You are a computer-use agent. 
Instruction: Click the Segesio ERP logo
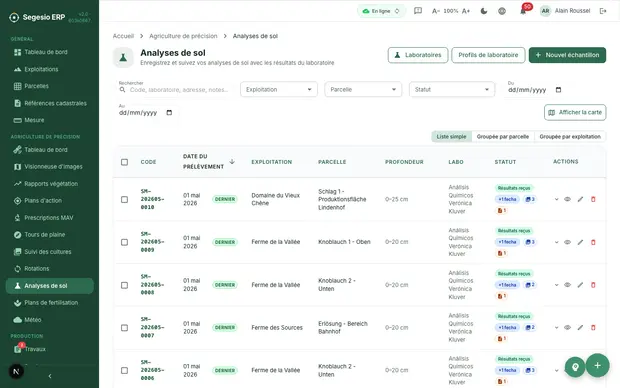tap(14, 17)
